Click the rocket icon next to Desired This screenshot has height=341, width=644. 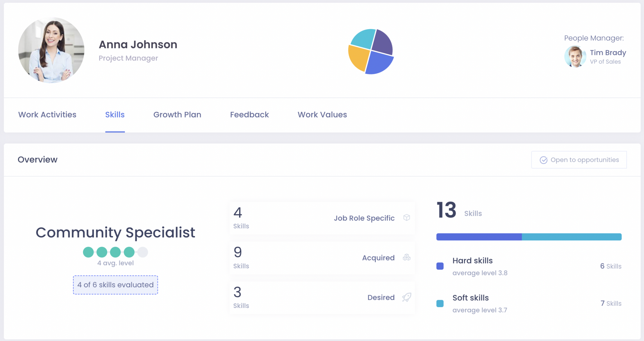click(x=407, y=297)
